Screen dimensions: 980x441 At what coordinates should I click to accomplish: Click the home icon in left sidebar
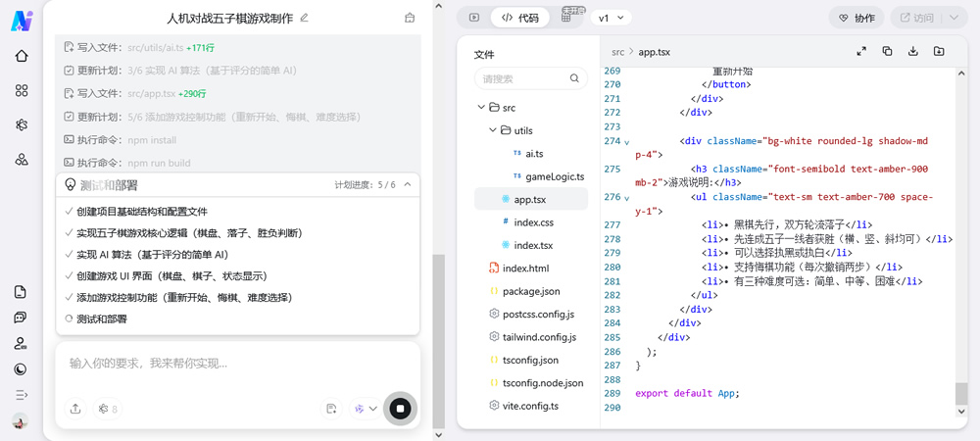(x=22, y=56)
